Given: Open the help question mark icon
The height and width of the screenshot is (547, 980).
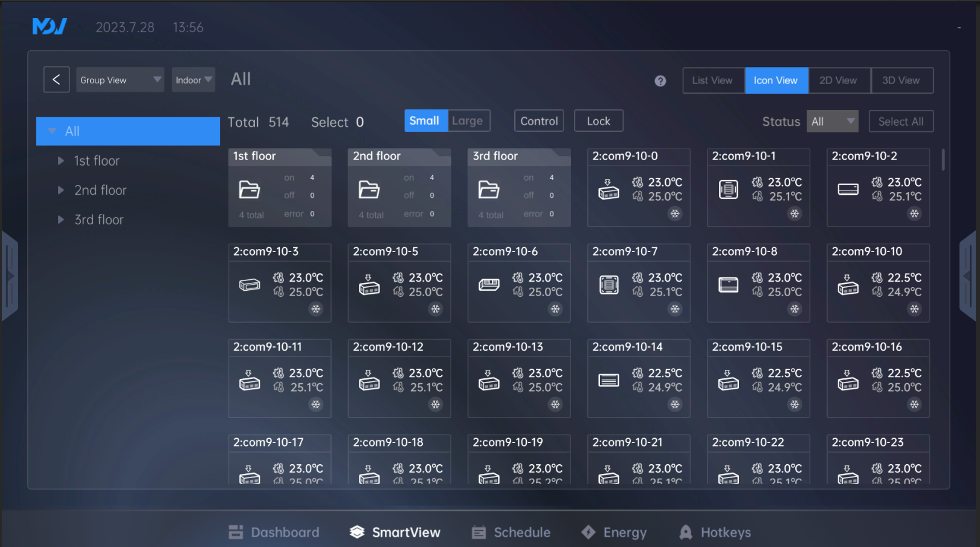Looking at the screenshot, I should coord(660,81).
